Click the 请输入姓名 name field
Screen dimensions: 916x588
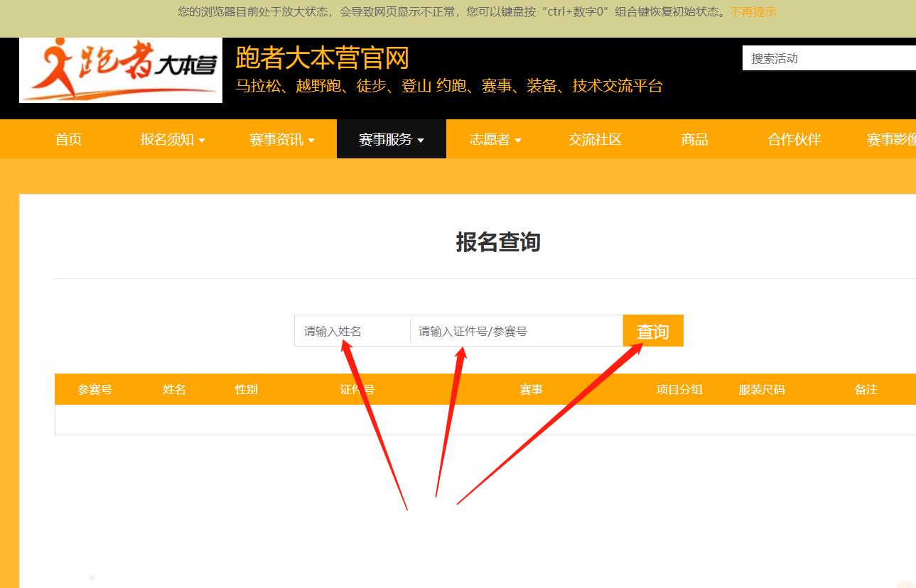click(352, 331)
